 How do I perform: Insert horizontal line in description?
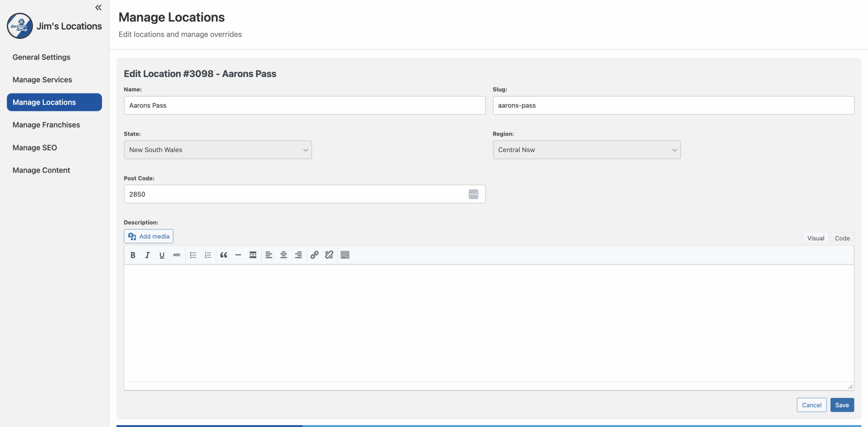point(238,255)
